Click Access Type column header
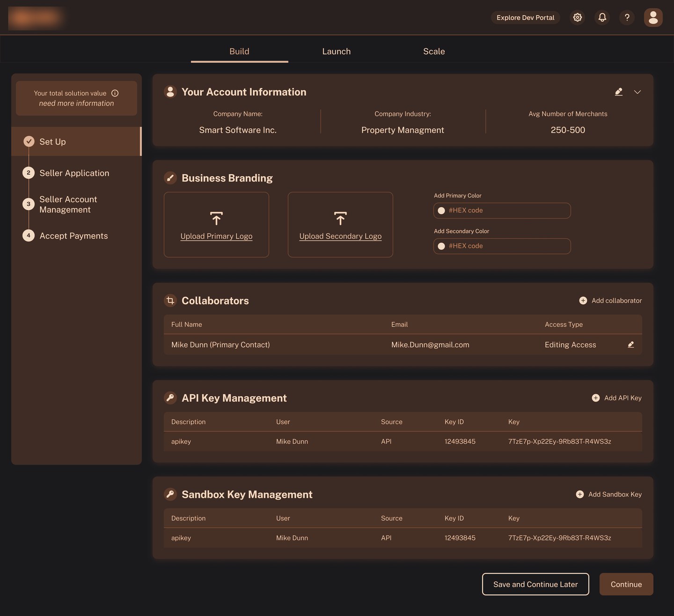 click(x=564, y=324)
